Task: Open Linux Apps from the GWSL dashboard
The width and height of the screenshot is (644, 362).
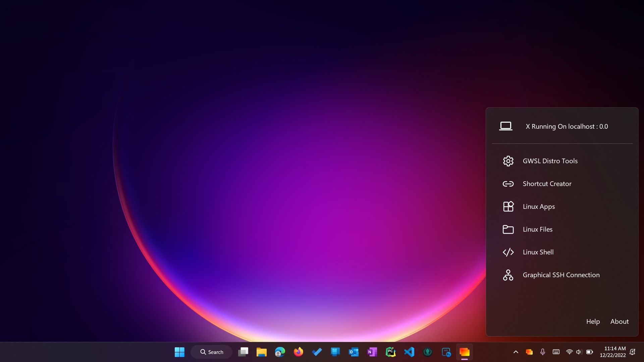Action: tap(539, 206)
